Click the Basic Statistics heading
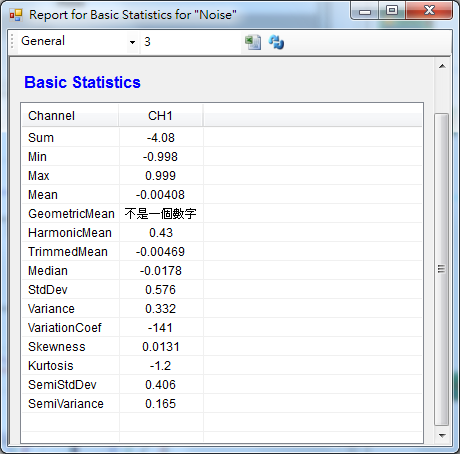The height and width of the screenshot is (454, 460). [x=82, y=82]
